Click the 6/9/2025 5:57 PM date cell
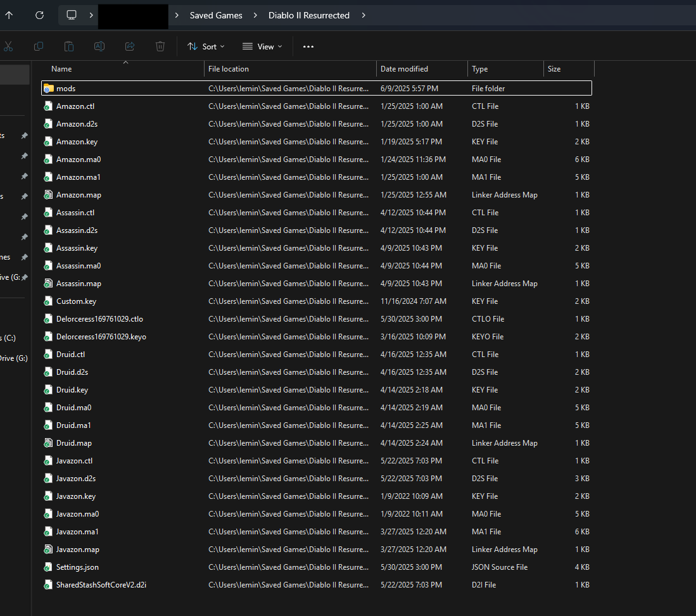Viewport: 696px width, 616px height. pyautogui.click(x=409, y=89)
